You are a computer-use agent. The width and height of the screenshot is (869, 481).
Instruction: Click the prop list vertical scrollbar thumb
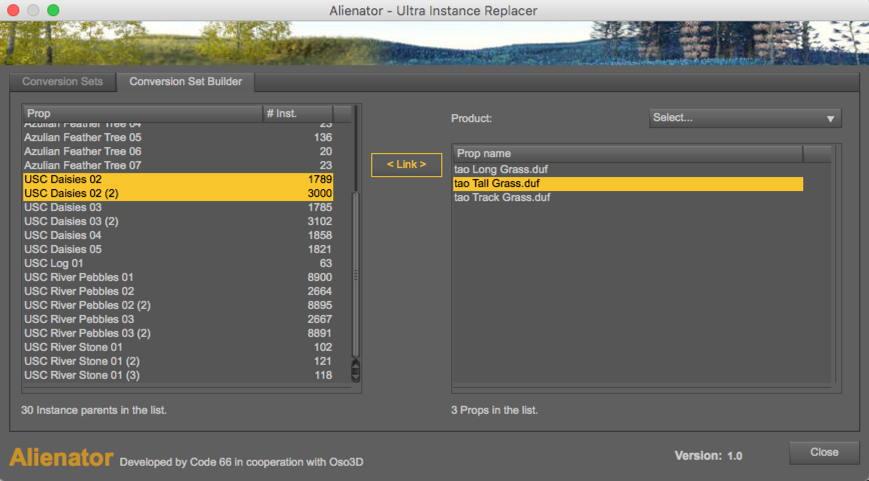coord(355,274)
